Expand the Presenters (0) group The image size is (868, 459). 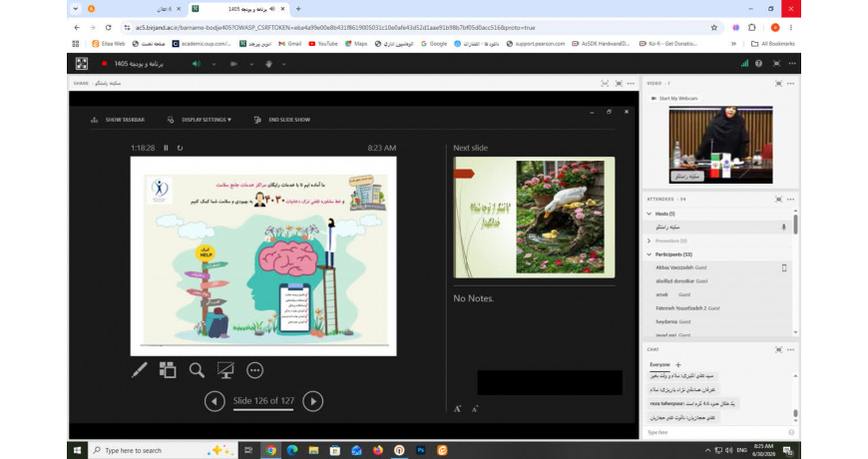tap(650, 240)
